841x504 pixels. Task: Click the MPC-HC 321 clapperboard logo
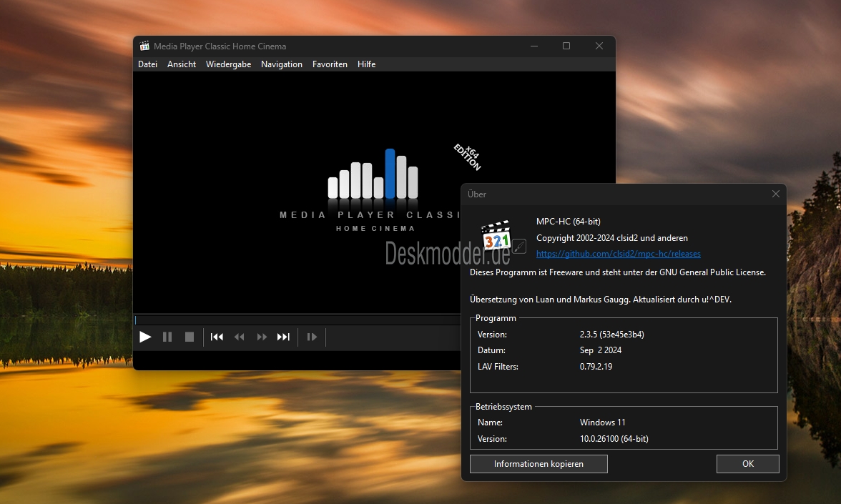click(x=496, y=236)
